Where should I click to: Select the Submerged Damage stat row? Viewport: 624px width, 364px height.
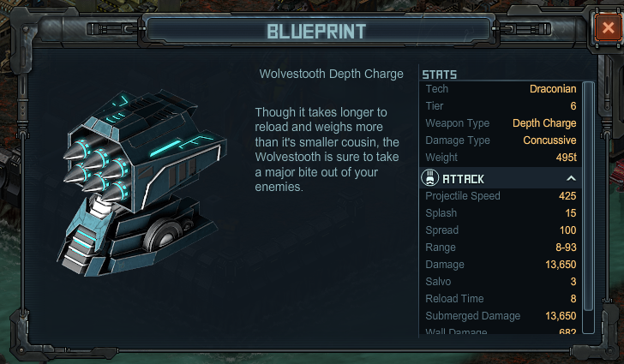pyautogui.click(x=501, y=315)
